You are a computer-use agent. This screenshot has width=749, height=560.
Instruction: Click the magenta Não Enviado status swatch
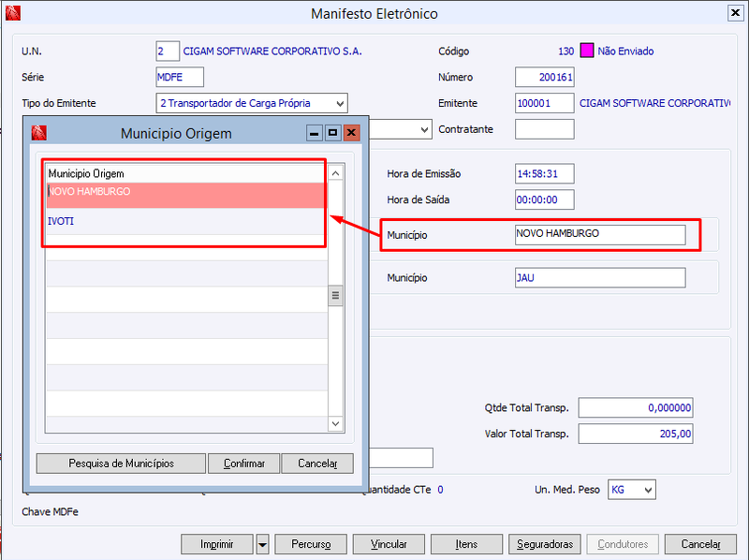pos(587,51)
